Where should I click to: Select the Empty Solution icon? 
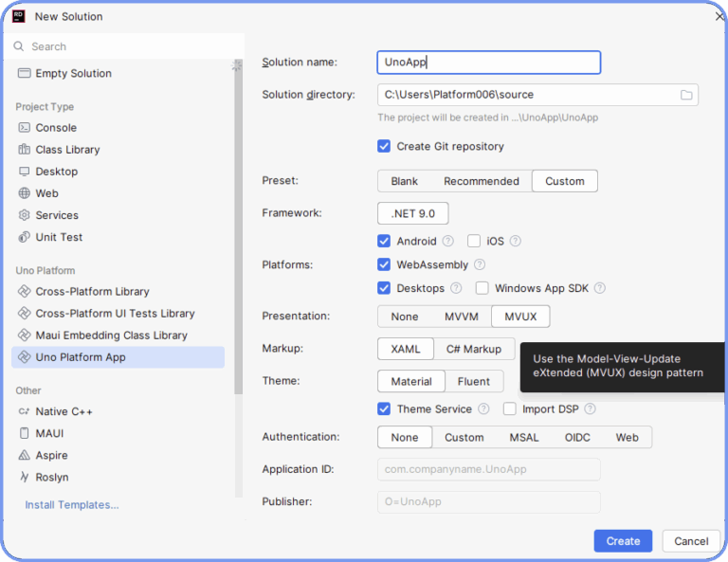[24, 73]
